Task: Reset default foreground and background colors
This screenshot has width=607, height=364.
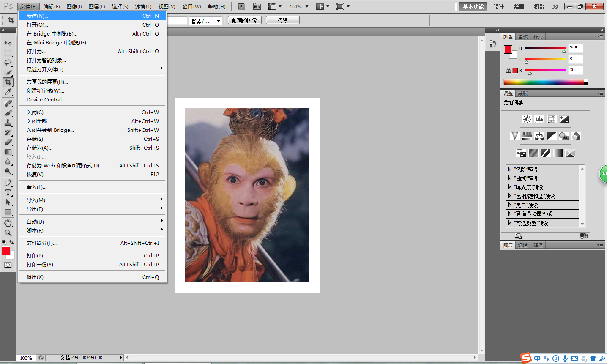Action: (x=4, y=242)
